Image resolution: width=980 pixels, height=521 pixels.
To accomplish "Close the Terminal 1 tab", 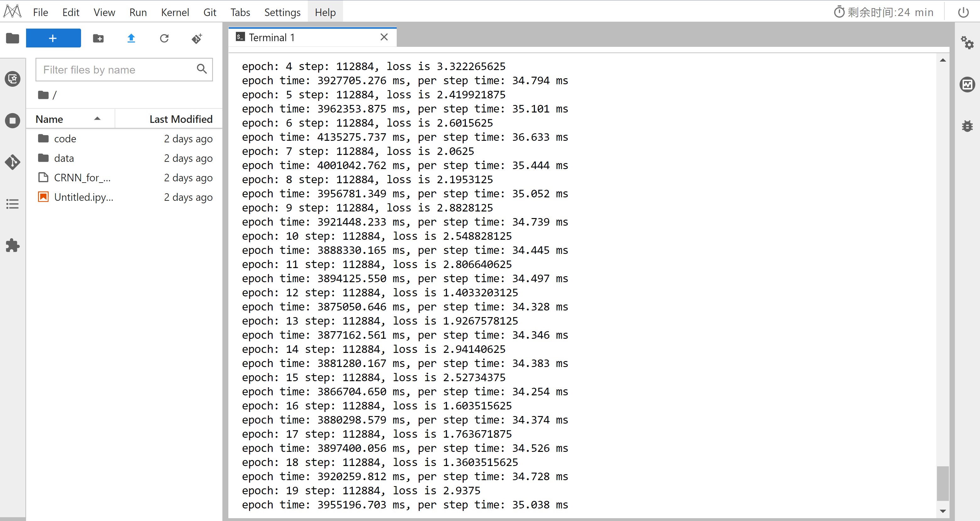I will point(384,37).
